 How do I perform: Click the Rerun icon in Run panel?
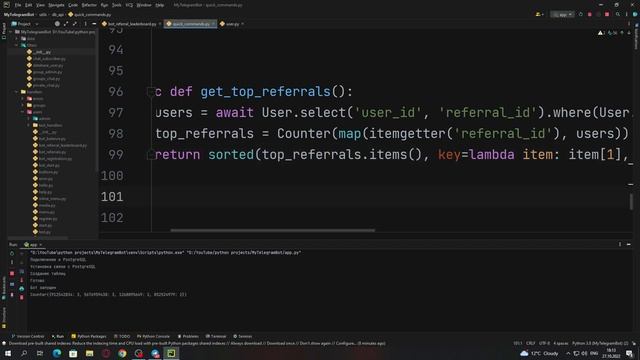pyautogui.click(x=12, y=253)
